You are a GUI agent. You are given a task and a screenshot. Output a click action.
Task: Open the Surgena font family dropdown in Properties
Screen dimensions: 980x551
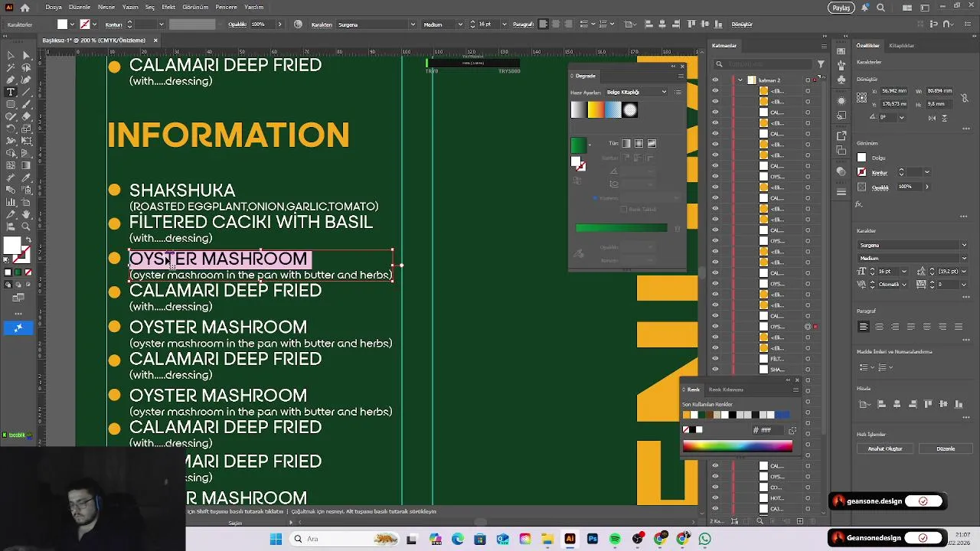coord(964,245)
